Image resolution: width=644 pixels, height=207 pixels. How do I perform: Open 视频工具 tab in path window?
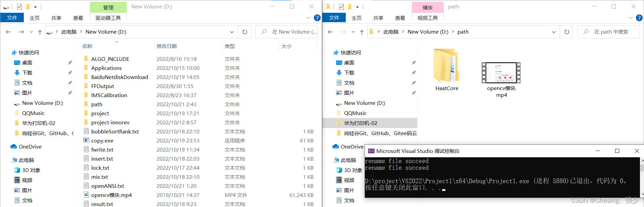coord(428,18)
